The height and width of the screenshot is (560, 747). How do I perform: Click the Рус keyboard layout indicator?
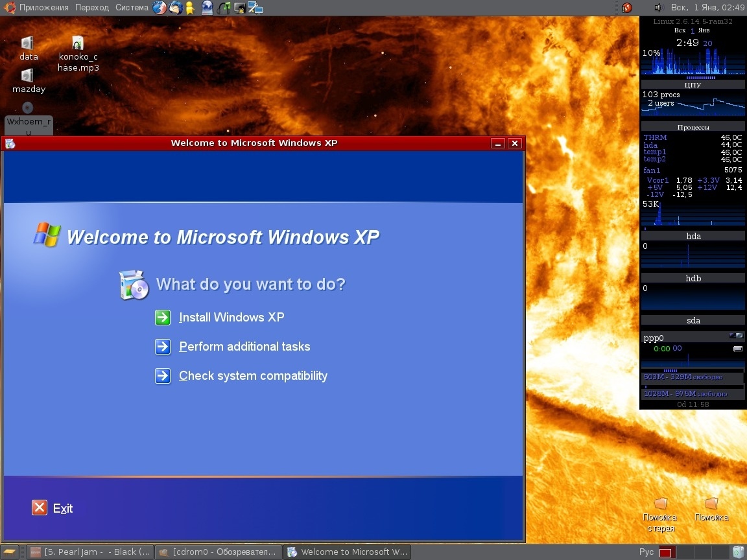[x=646, y=552]
